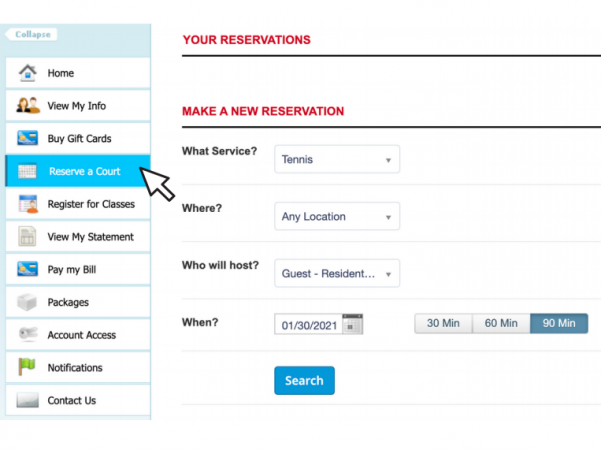Viewport: 601px width, 450px height.
Task: Select the 30 Min duration option
Action: tap(443, 323)
